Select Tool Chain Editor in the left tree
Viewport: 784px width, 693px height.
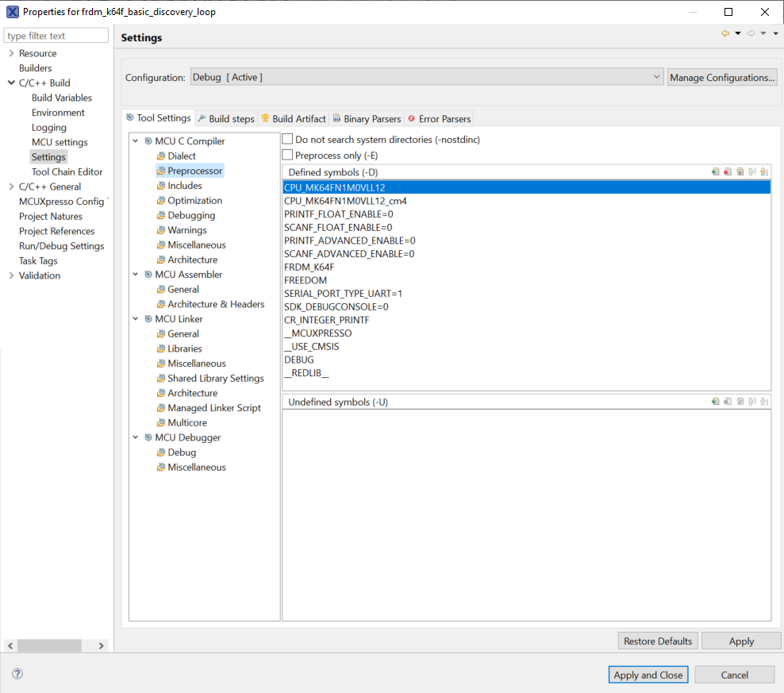(x=67, y=171)
